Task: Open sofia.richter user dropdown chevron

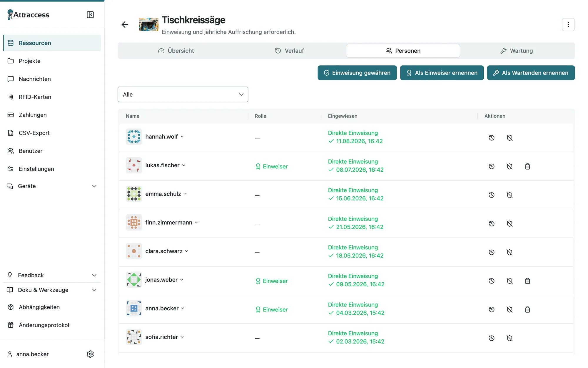Action: (x=182, y=337)
